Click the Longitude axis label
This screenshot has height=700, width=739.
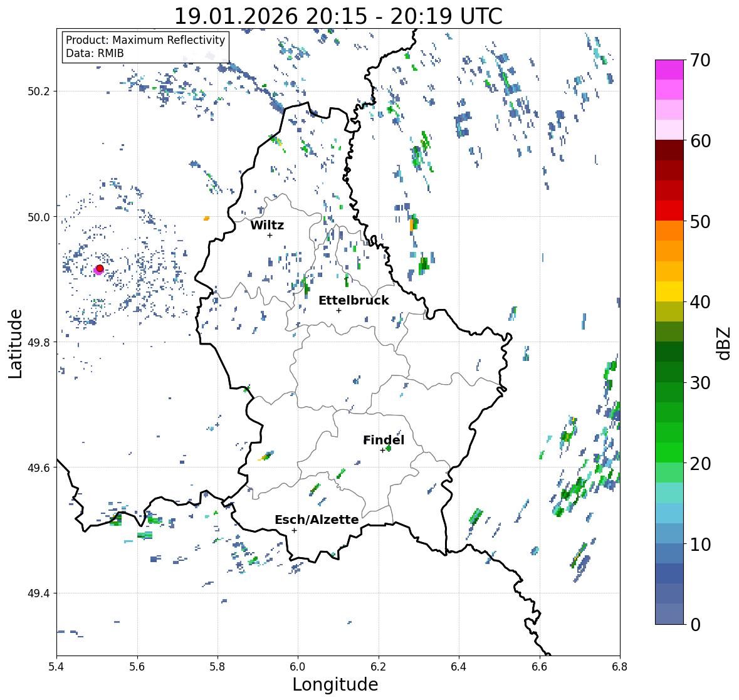click(335, 684)
